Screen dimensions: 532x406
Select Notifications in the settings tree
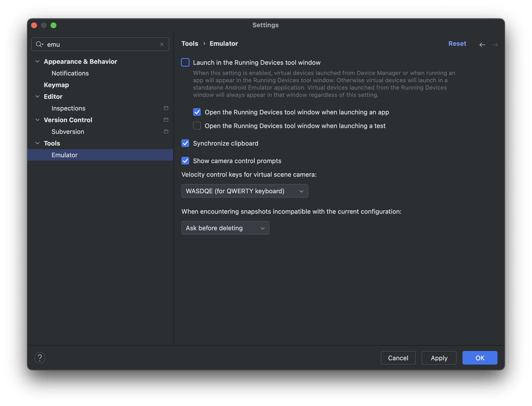point(70,73)
